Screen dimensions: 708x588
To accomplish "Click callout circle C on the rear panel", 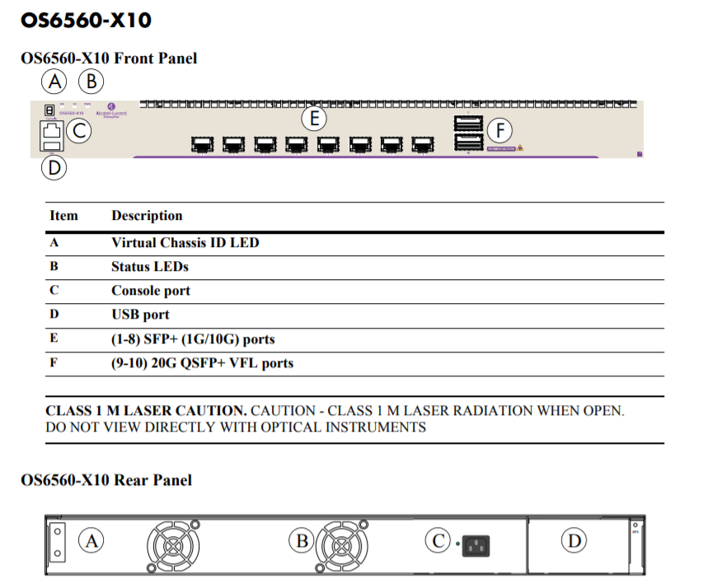I will click(x=438, y=540).
